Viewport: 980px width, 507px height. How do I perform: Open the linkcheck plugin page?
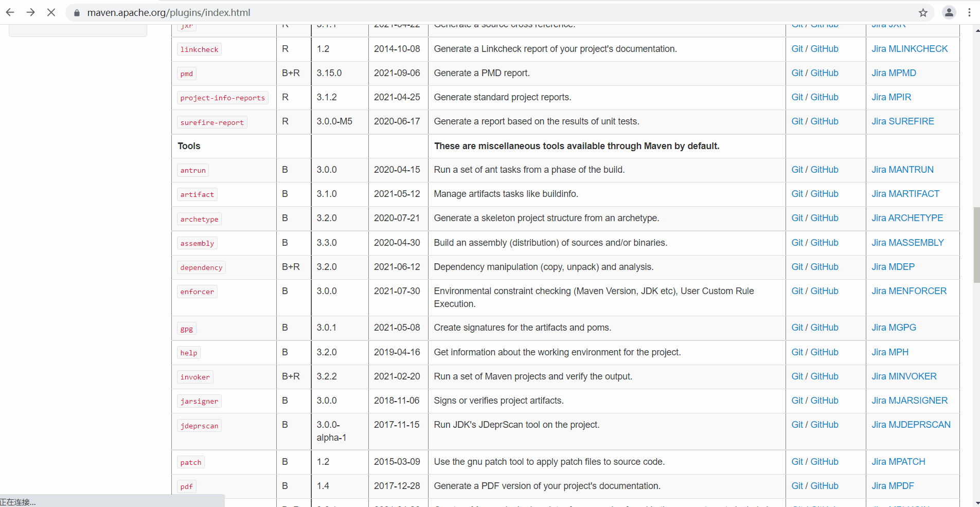(199, 49)
